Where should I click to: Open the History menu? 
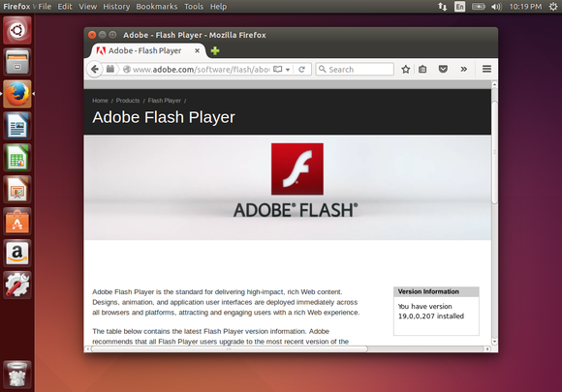pos(116,7)
